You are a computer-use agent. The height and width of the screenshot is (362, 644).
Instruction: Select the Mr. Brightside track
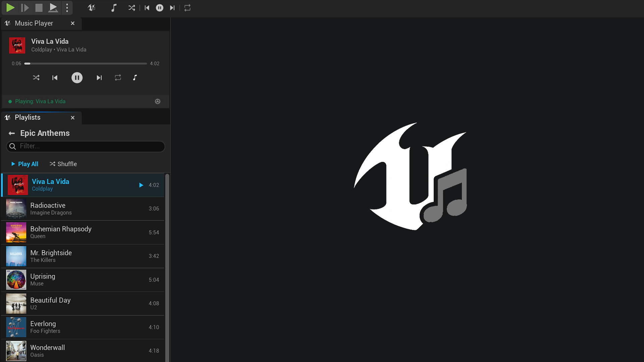(83, 256)
